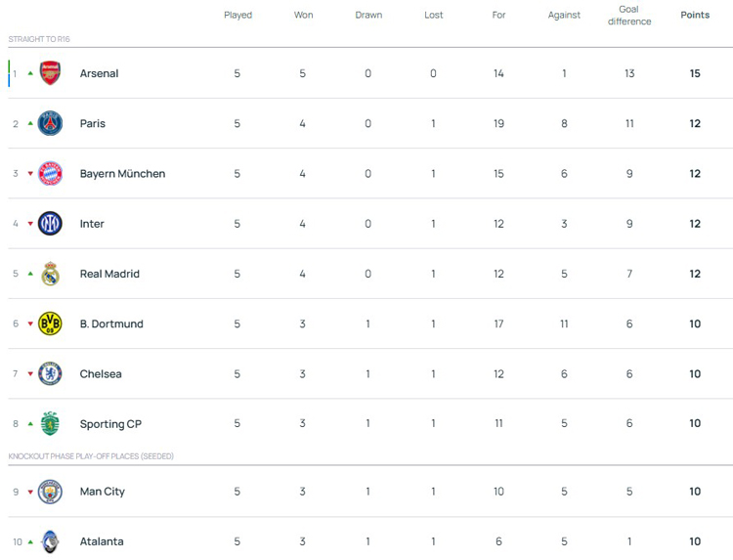Open the Bayern München team page
Viewport: 733px width, 560px height.
tap(122, 174)
